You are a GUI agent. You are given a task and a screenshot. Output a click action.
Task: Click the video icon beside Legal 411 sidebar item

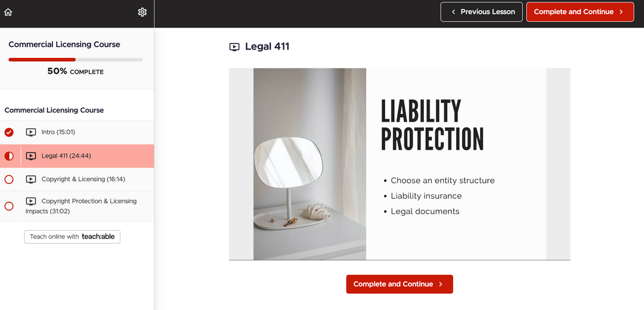pyautogui.click(x=31, y=156)
